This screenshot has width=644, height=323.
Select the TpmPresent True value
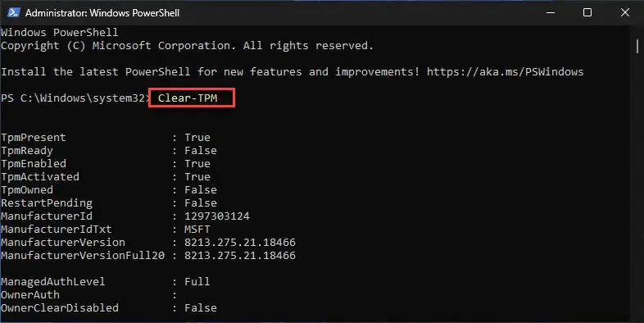coord(197,137)
